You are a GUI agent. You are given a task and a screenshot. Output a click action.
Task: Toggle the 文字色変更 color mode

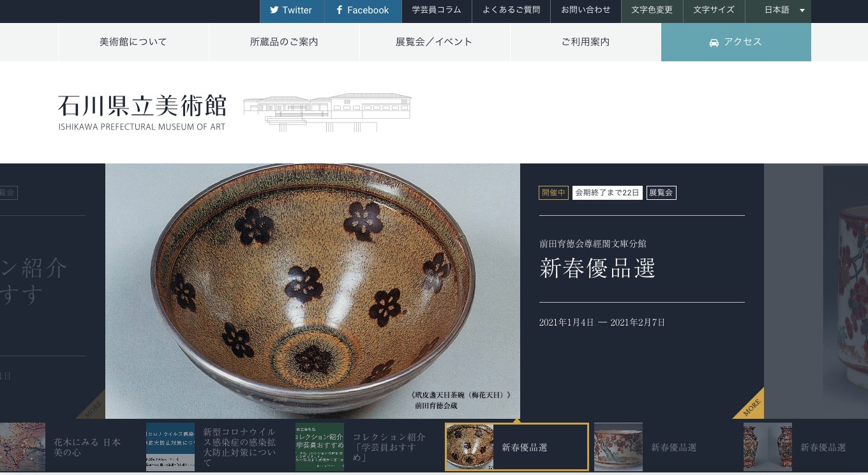click(652, 10)
